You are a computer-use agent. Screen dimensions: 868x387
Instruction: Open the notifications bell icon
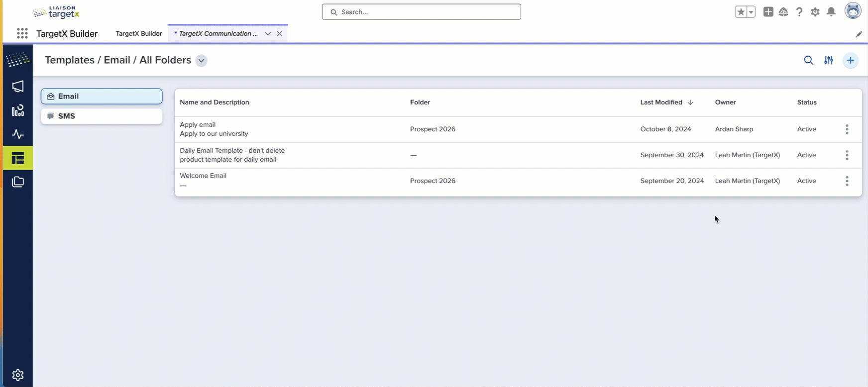coord(831,12)
